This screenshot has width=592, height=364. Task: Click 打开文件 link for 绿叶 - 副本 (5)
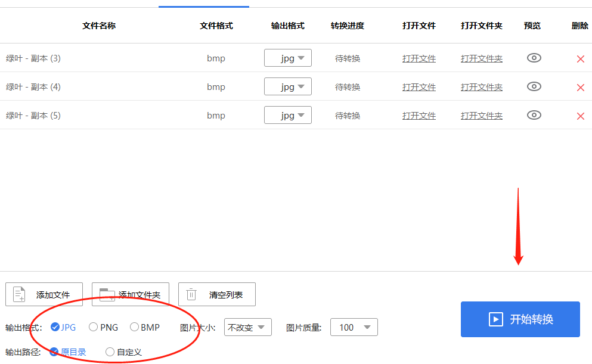pyautogui.click(x=419, y=116)
